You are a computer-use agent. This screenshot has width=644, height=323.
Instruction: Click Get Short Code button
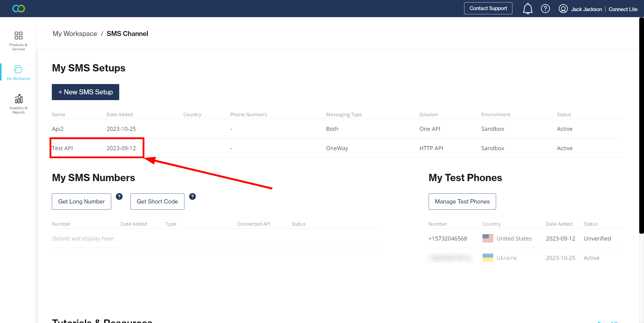coord(157,201)
